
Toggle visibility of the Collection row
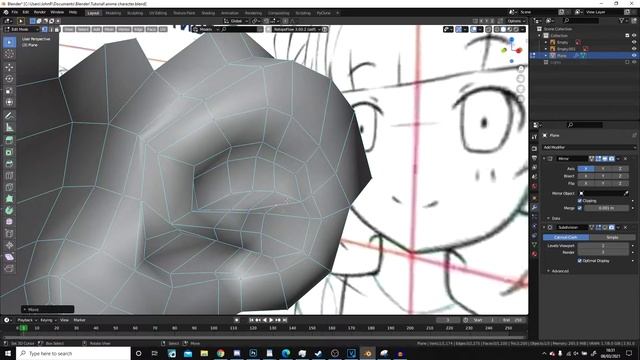pos(634,36)
